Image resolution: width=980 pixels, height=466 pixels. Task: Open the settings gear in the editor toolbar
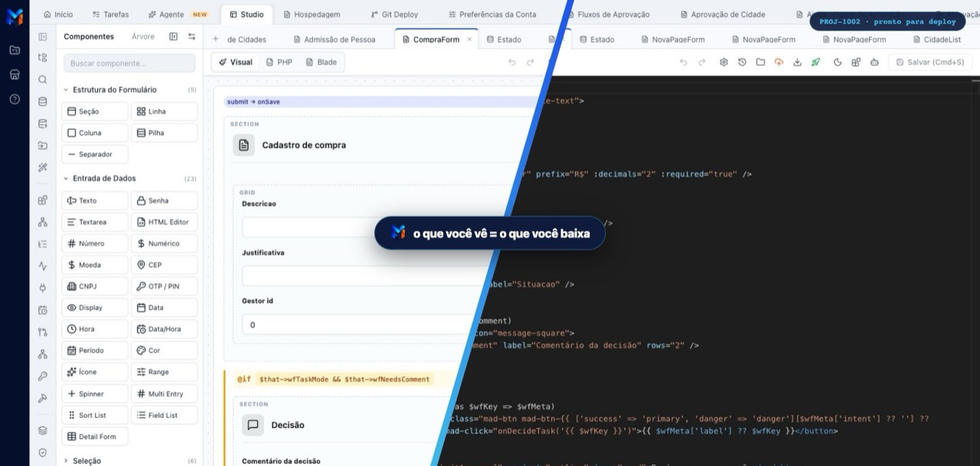pos(724,62)
